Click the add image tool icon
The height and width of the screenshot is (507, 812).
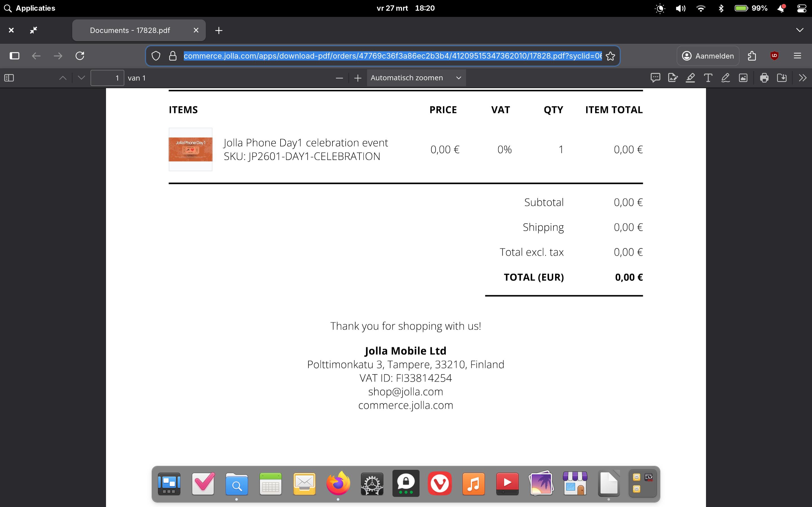coord(743,78)
